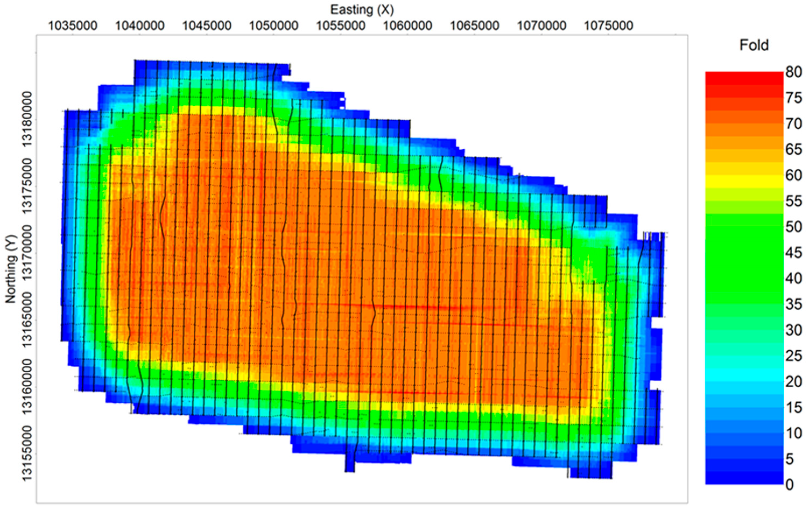This screenshot has height=511, width=812.
Task: Click the 13180000 northing tick label
Action: 28,119
